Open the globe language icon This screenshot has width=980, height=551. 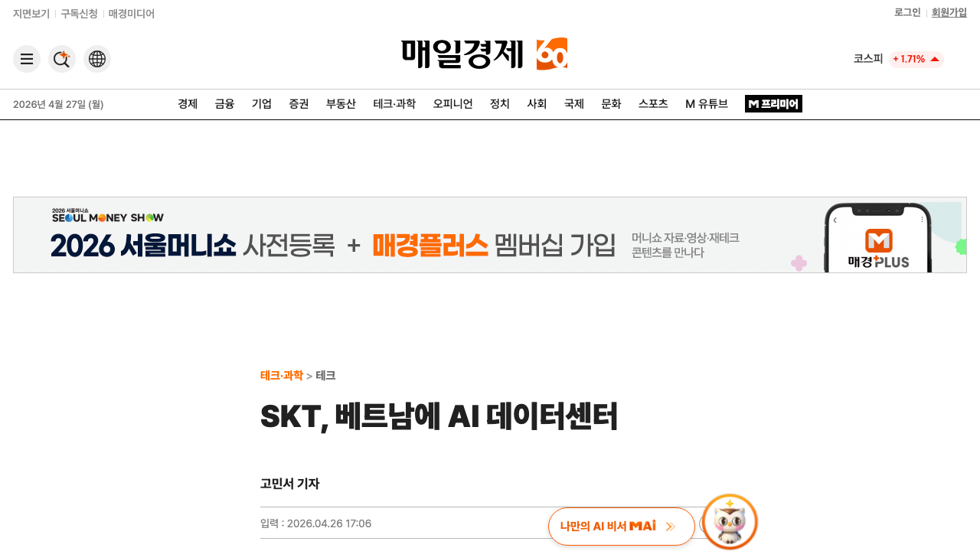(x=97, y=59)
